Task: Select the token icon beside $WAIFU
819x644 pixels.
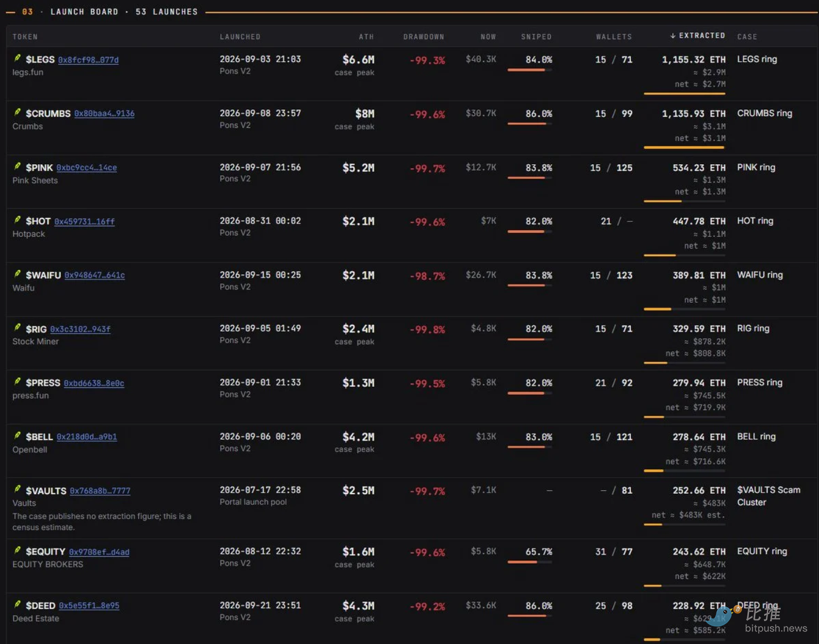Action: (x=17, y=274)
